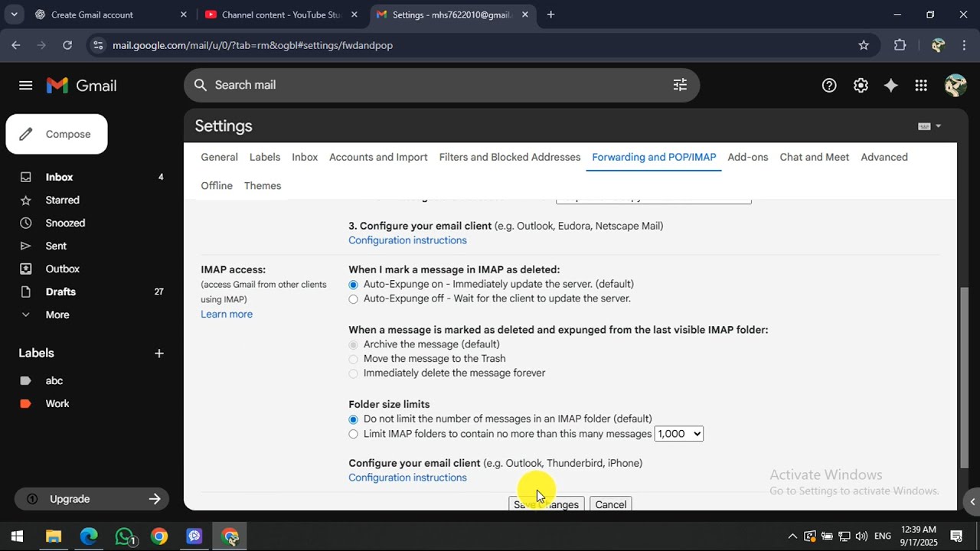Show hidden system tray icons
This screenshot has width=980, height=551.
pyautogui.click(x=792, y=536)
